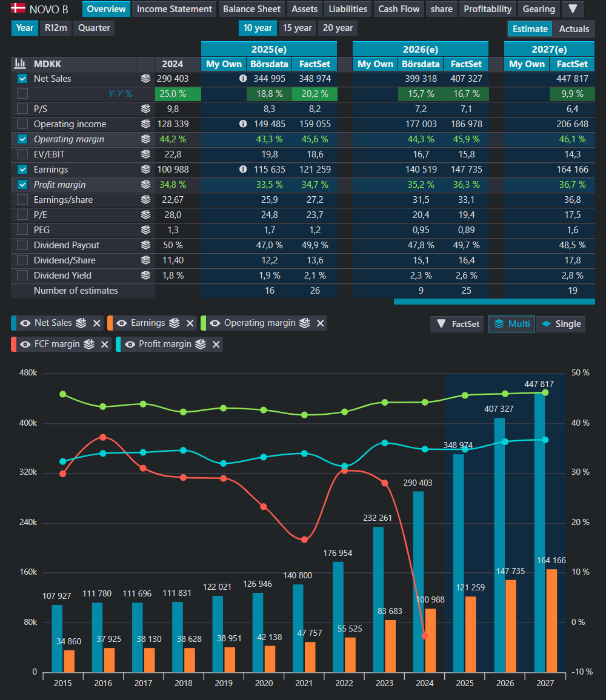This screenshot has height=700, width=606.
Task: Uncheck the Operating margin row checkbox
Action: pos(22,139)
